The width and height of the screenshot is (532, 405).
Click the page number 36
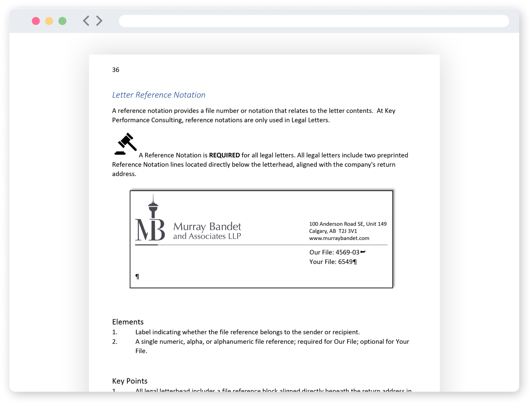[x=116, y=70]
